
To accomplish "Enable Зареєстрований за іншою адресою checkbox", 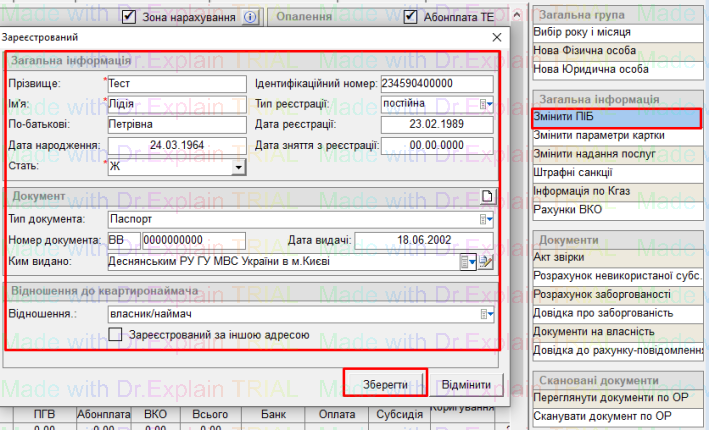I will 115,335.
